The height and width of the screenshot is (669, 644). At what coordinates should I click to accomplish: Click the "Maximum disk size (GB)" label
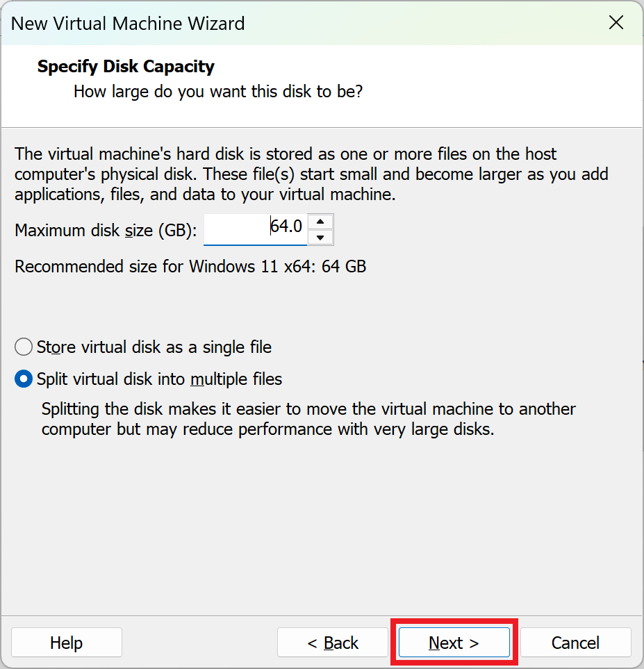tap(106, 230)
